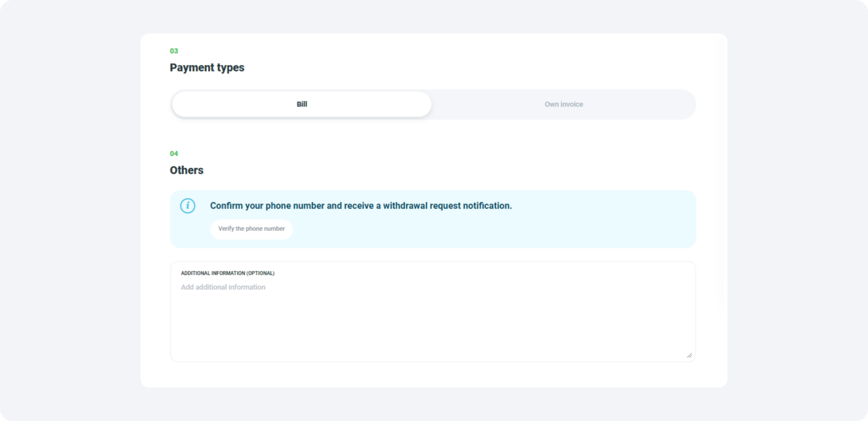
Task: Click the Others section heading
Action: pyautogui.click(x=186, y=170)
